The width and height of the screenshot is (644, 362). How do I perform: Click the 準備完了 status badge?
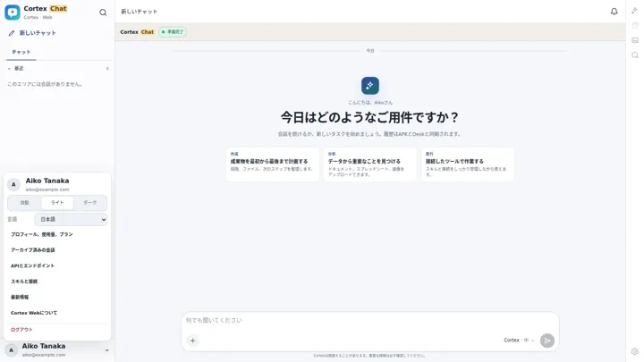click(173, 31)
